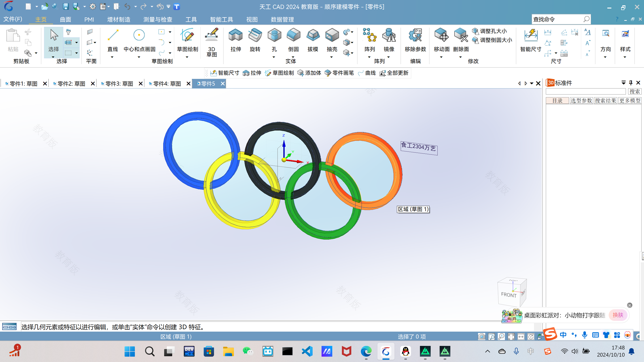
Task: Expand the 中心和点画圆 dropdown arrow
Action: (x=139, y=57)
